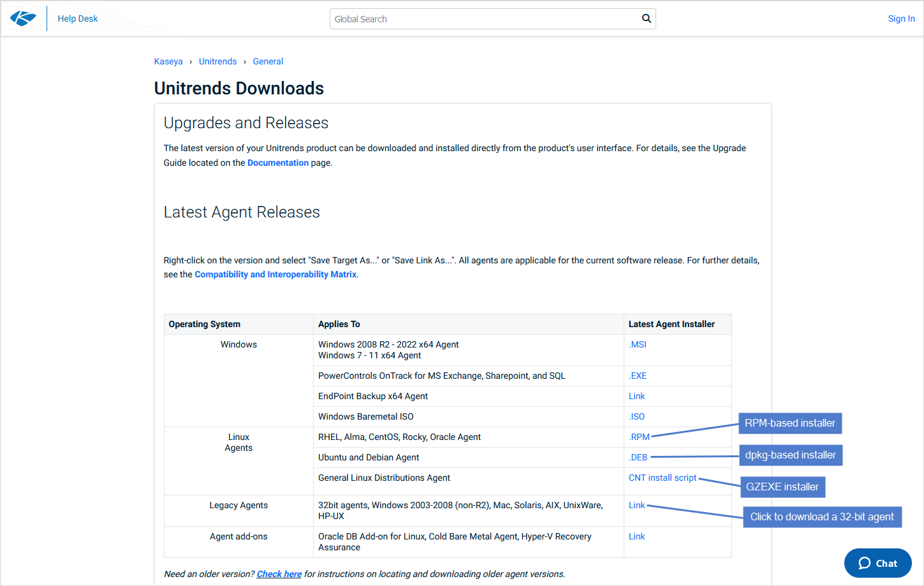924x586 pixels.
Task: Download the PowerControls .EXE installer
Action: point(638,376)
